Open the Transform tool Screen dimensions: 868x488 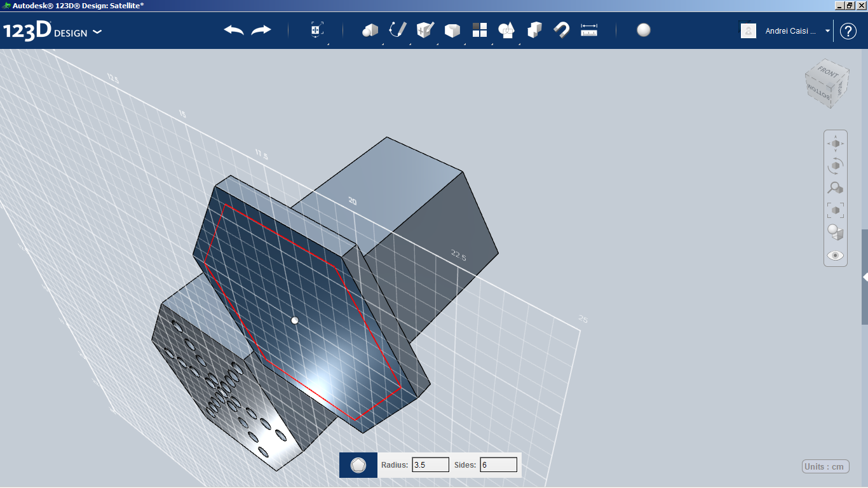(x=317, y=30)
